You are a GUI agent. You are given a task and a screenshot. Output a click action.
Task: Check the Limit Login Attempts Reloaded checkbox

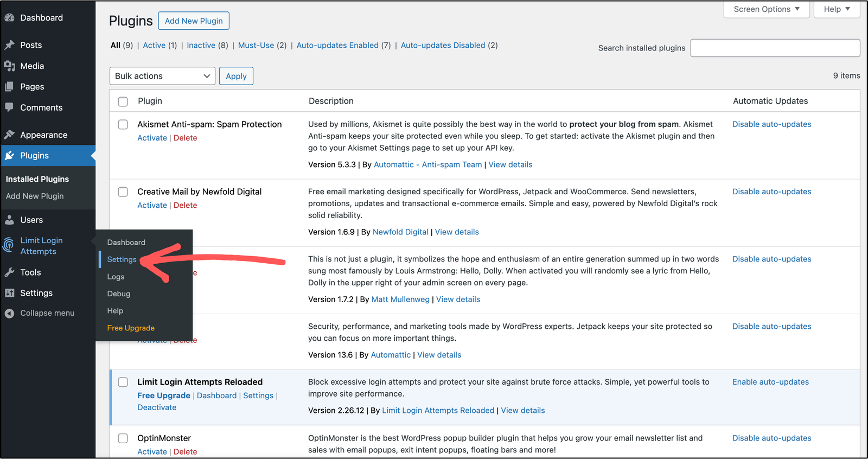click(123, 382)
